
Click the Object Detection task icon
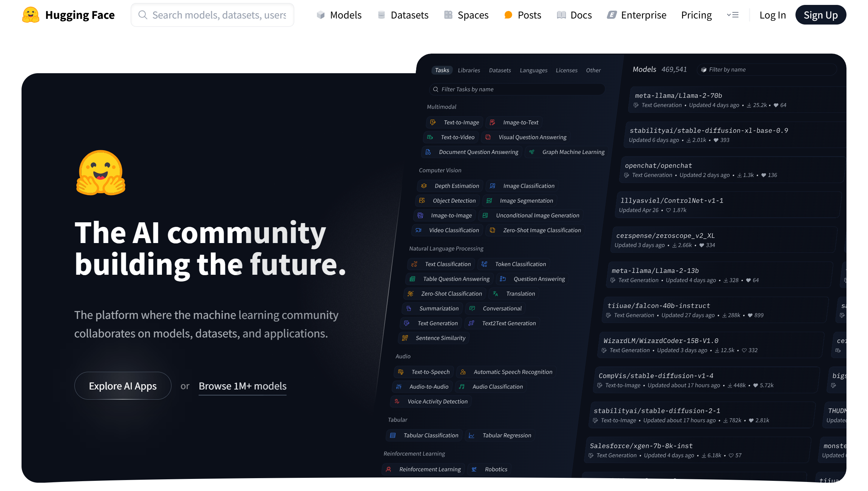pos(422,201)
